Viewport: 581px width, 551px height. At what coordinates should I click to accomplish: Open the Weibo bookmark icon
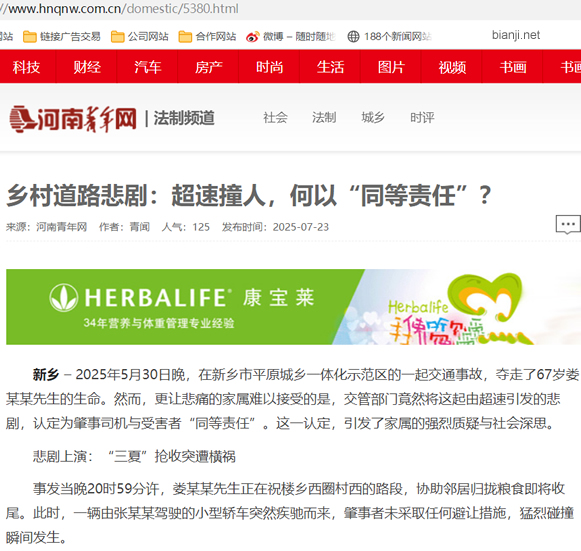click(x=253, y=37)
